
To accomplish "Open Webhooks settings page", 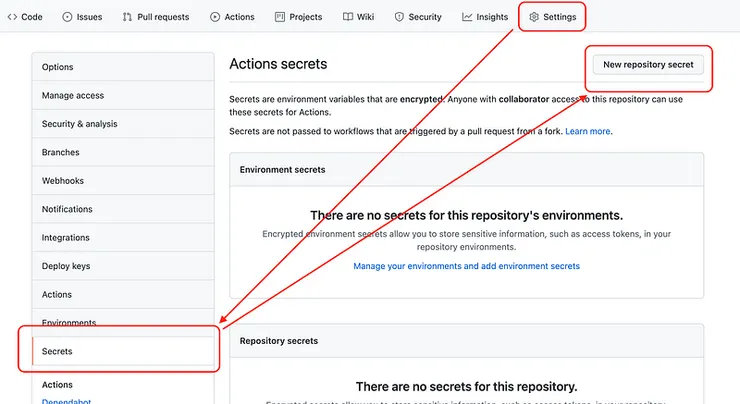I will (x=63, y=181).
